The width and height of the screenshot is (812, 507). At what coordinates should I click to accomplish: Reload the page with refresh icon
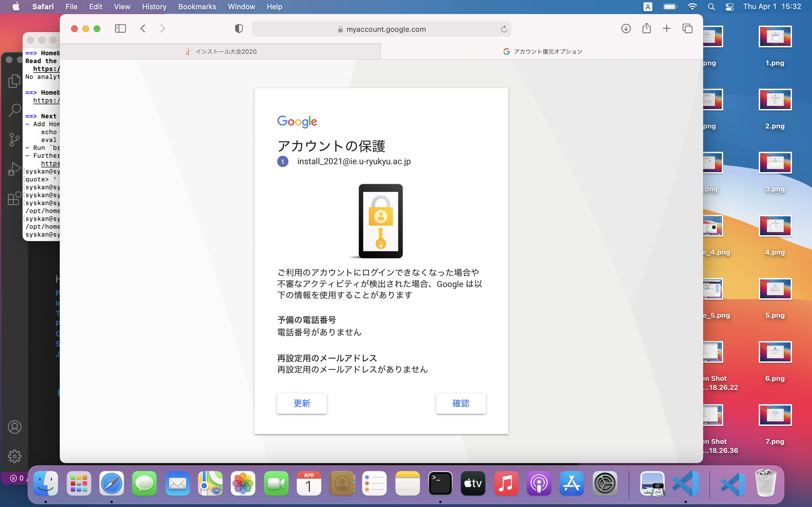click(x=504, y=29)
